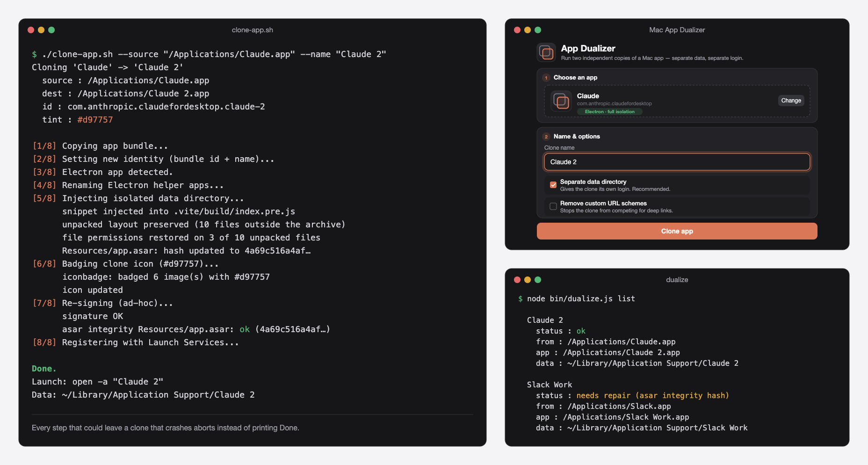Click 'Launch: open -a "Claude 2"' line
The width and height of the screenshot is (868, 465).
(x=97, y=382)
